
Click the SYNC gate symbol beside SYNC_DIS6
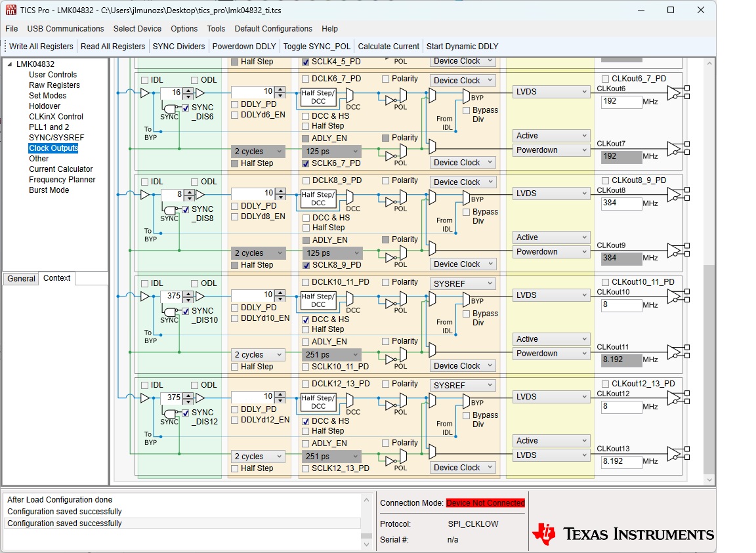(x=170, y=108)
